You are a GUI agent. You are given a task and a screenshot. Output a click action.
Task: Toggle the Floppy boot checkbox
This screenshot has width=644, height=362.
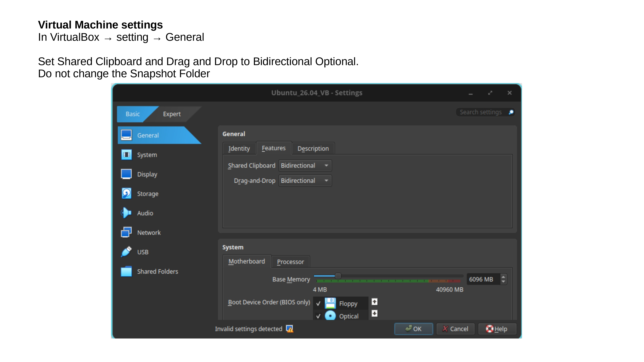[x=318, y=304]
